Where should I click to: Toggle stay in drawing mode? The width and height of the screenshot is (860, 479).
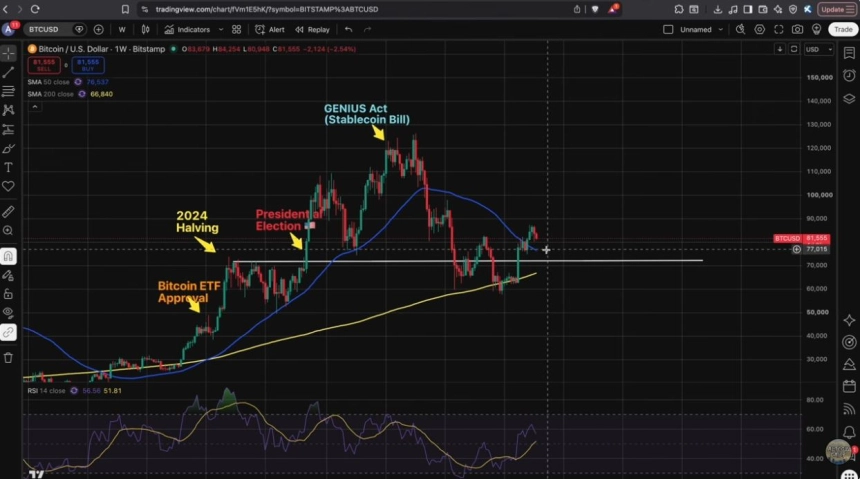tap(8, 275)
